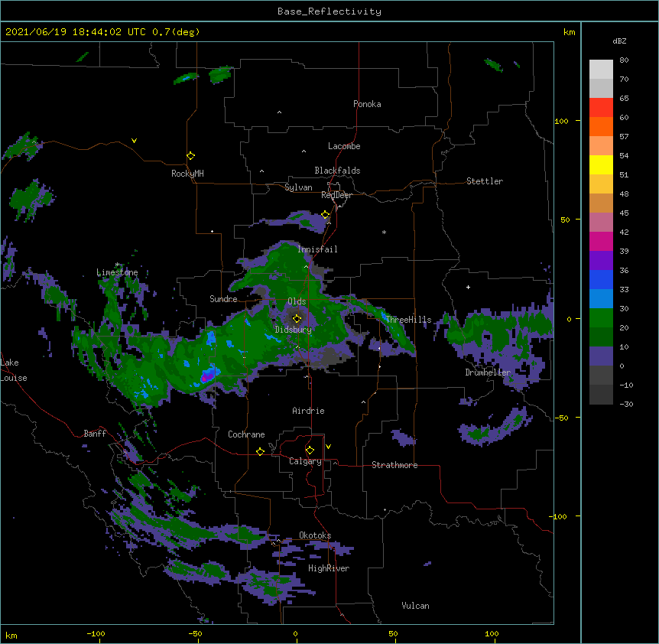Select the Drumheller label
This screenshot has width=659, height=644.
(488, 372)
